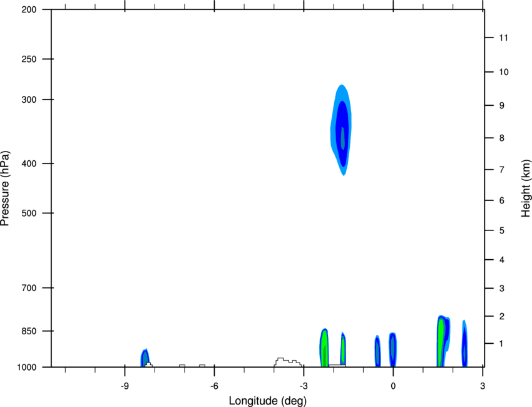This screenshot has width=532, height=407.
Task: Click the pressure tick label '300'
Action: pos(29,100)
